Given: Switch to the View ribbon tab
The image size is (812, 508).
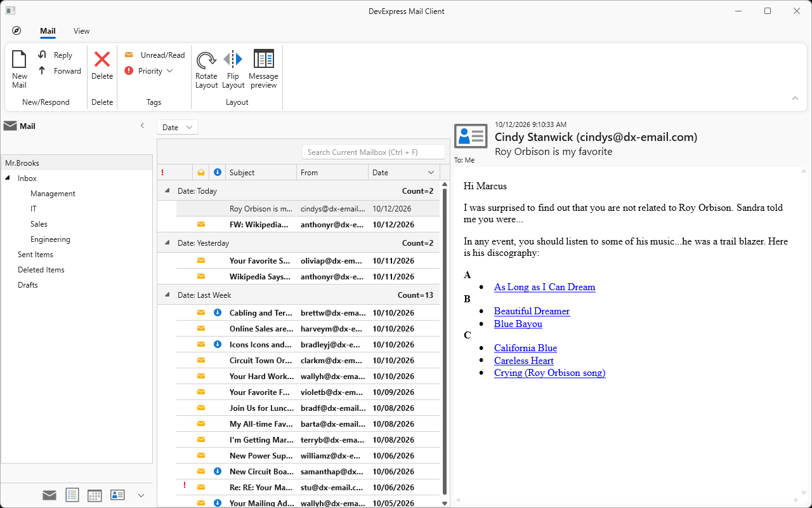Looking at the screenshot, I should point(81,31).
